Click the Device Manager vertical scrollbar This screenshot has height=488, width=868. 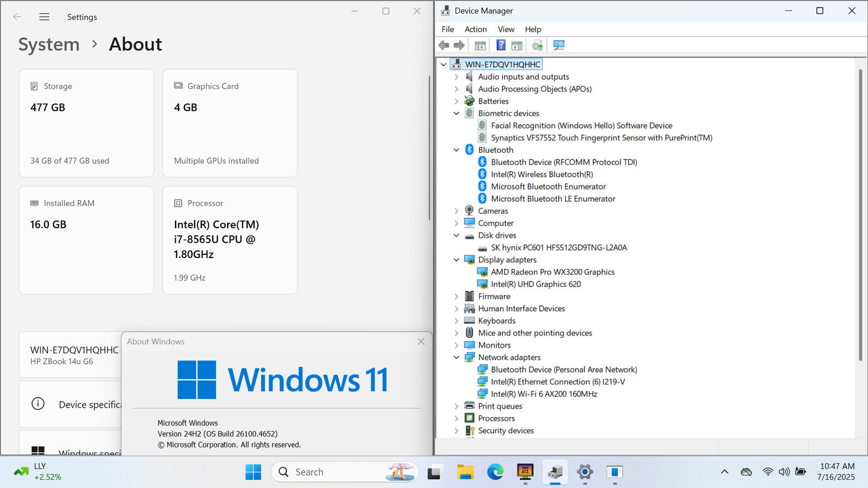(860, 215)
